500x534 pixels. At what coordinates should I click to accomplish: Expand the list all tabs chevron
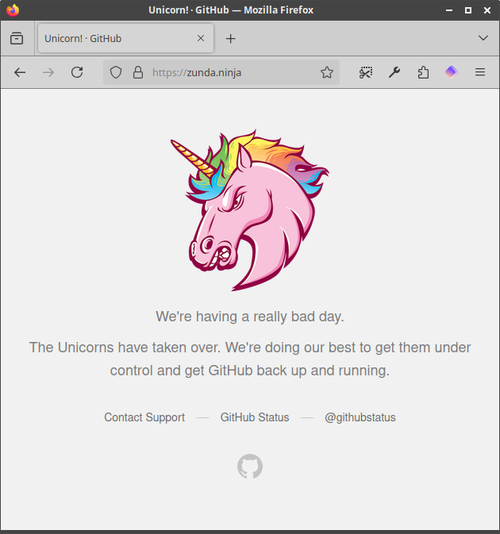click(483, 38)
